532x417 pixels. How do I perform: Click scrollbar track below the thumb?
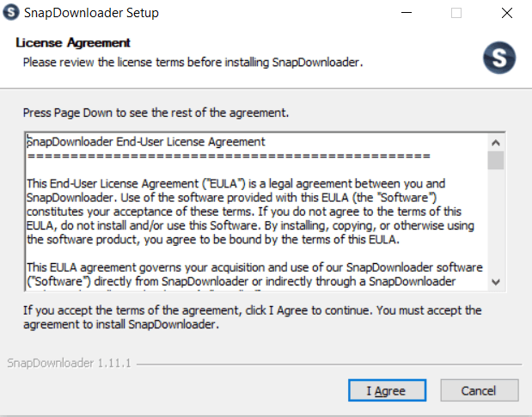tap(496, 224)
